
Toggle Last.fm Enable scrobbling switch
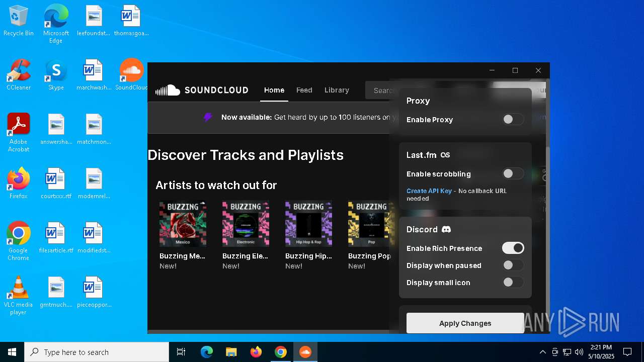click(513, 173)
